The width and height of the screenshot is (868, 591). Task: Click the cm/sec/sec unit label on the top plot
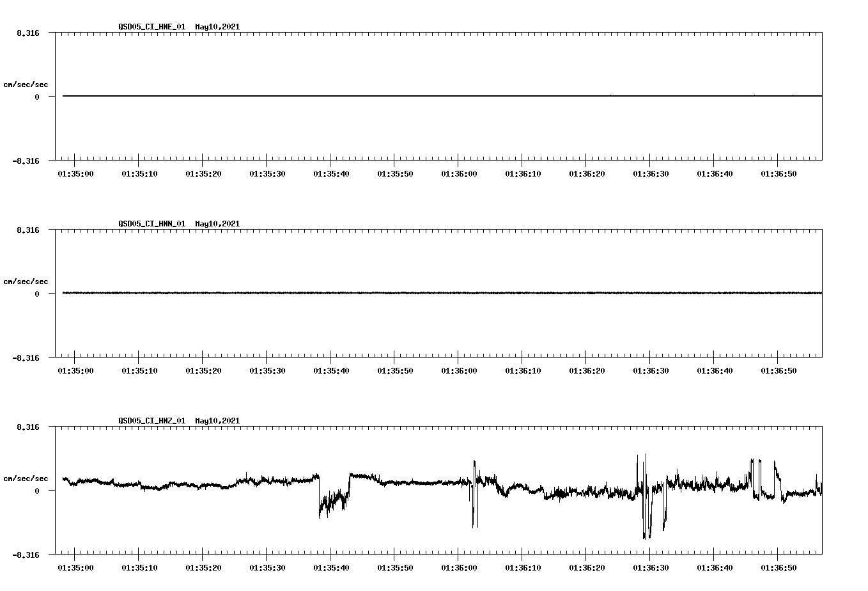tap(26, 84)
